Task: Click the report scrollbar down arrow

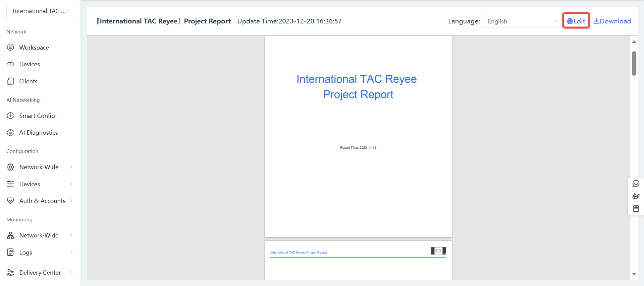Action: [x=634, y=274]
